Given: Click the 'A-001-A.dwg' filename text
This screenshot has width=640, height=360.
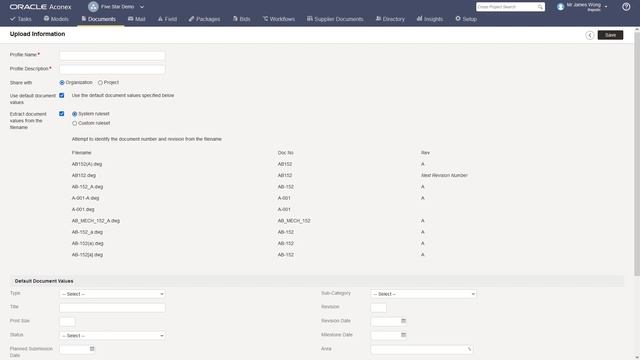Looking at the screenshot, I should click(85, 198).
